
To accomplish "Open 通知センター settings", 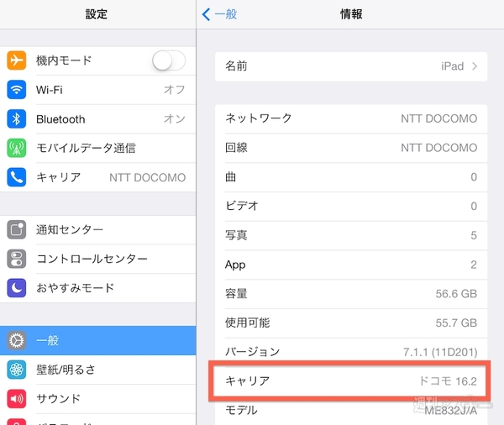I will pos(97,229).
